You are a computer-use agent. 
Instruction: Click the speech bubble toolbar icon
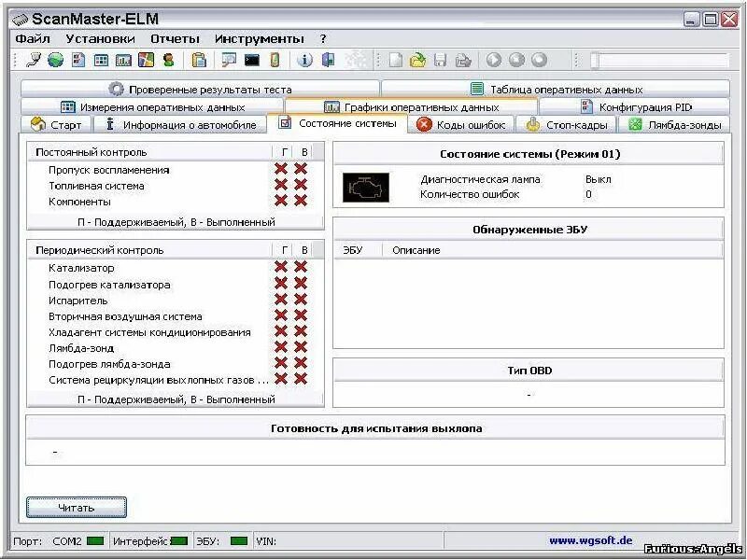[229, 60]
